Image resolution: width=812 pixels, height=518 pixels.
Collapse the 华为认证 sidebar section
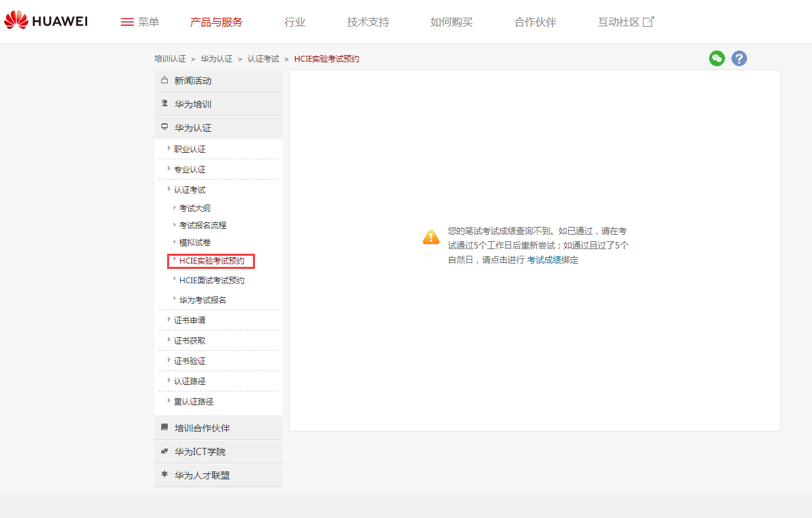218,128
